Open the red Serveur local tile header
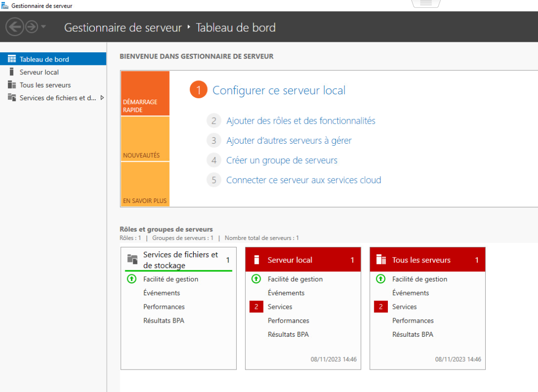Image resolution: width=538 pixels, height=392 pixels. tap(303, 260)
